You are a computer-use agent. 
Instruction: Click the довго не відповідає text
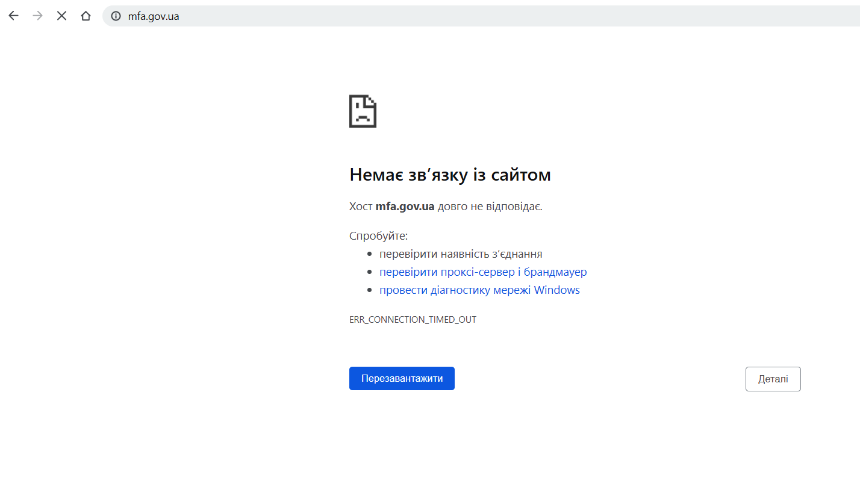coord(490,207)
